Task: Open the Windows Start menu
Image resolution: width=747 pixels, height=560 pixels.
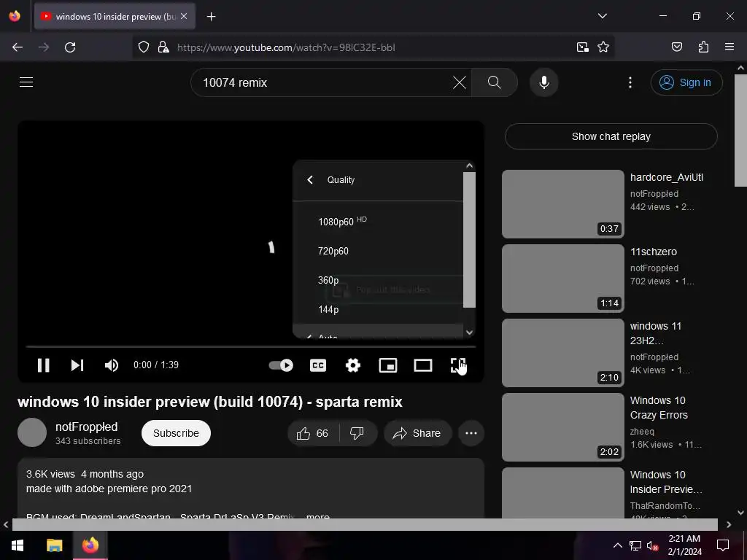Action: pyautogui.click(x=18, y=545)
